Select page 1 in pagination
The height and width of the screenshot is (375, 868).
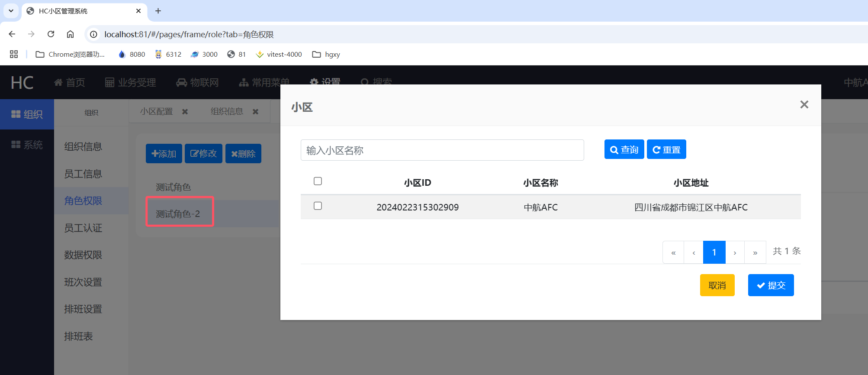tap(714, 252)
